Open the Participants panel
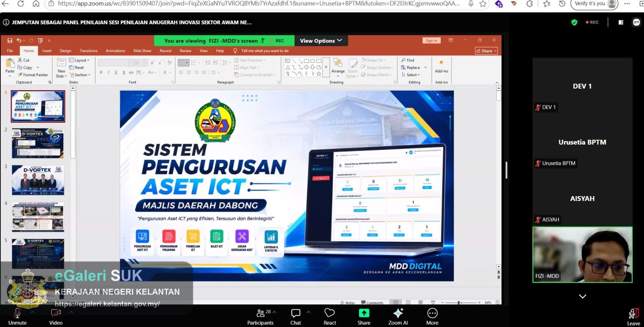This screenshot has width=644, height=327. (x=260, y=317)
